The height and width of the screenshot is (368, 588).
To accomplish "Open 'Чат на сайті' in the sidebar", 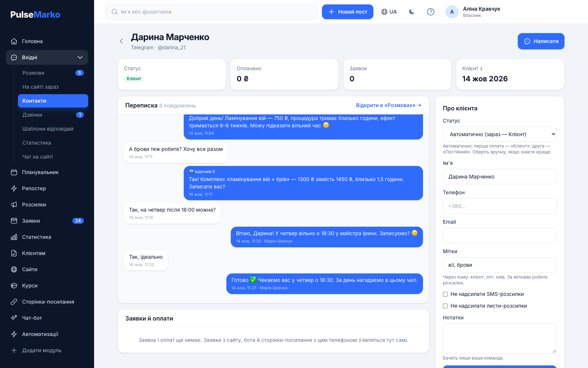I will [53, 157].
